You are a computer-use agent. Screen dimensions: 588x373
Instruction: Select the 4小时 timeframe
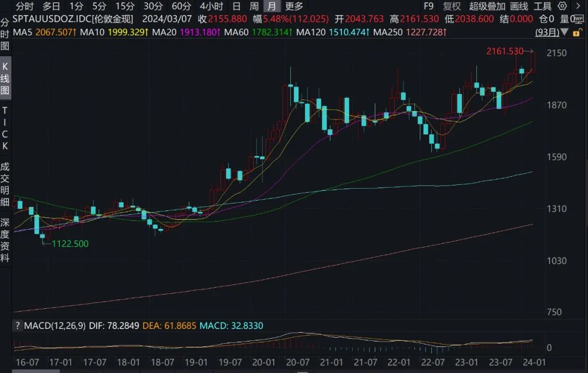(x=211, y=7)
